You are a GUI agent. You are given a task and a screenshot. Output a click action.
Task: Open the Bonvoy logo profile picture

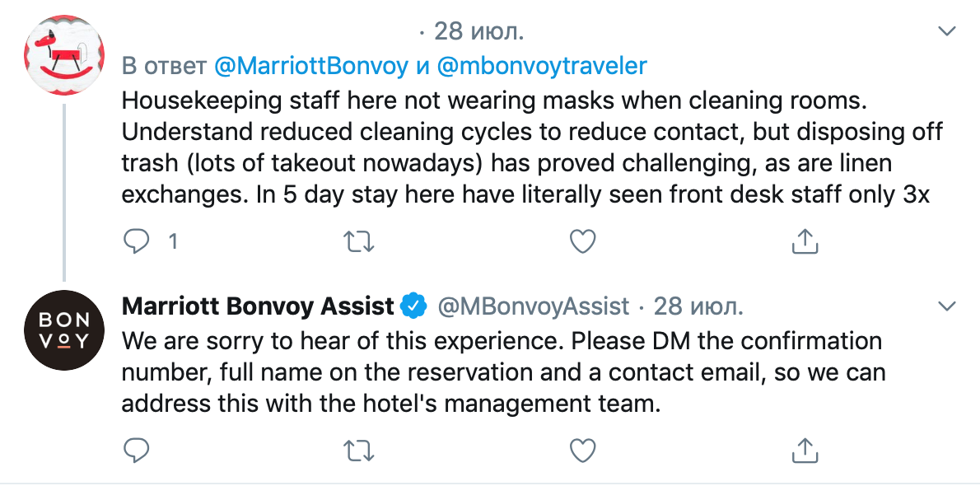click(63, 329)
